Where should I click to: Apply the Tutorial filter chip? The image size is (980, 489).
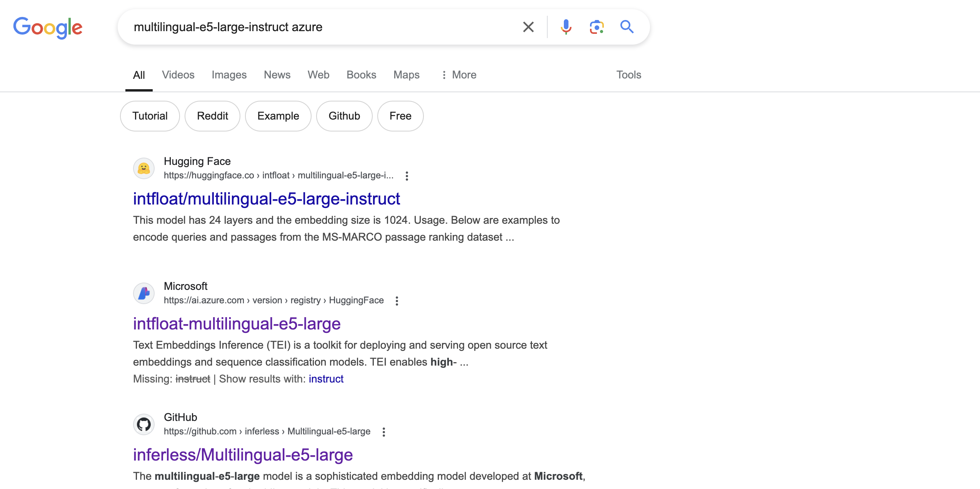pos(150,116)
